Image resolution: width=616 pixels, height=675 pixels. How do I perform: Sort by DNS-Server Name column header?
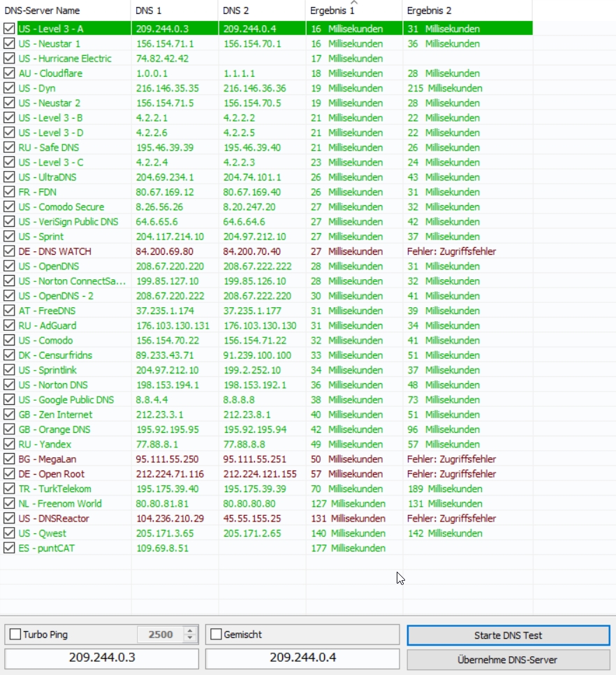point(65,10)
